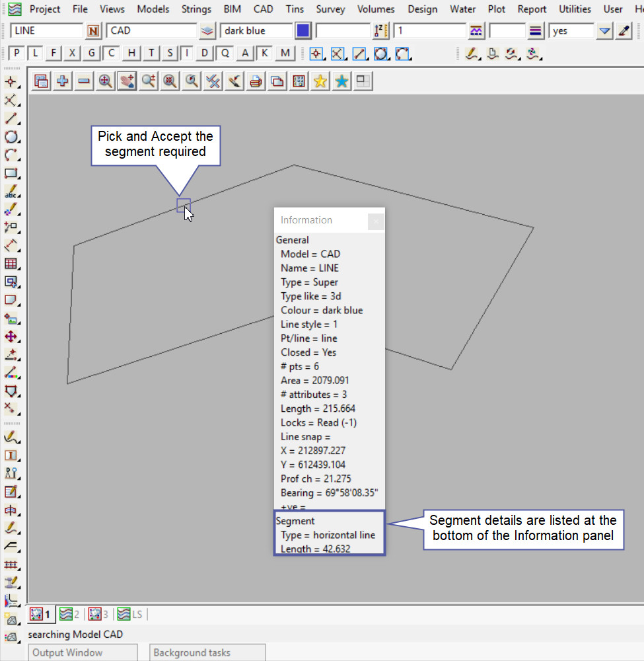Viewport: 644px width, 661px height.
Task: Click the Background tasks button
Action: coord(207,652)
